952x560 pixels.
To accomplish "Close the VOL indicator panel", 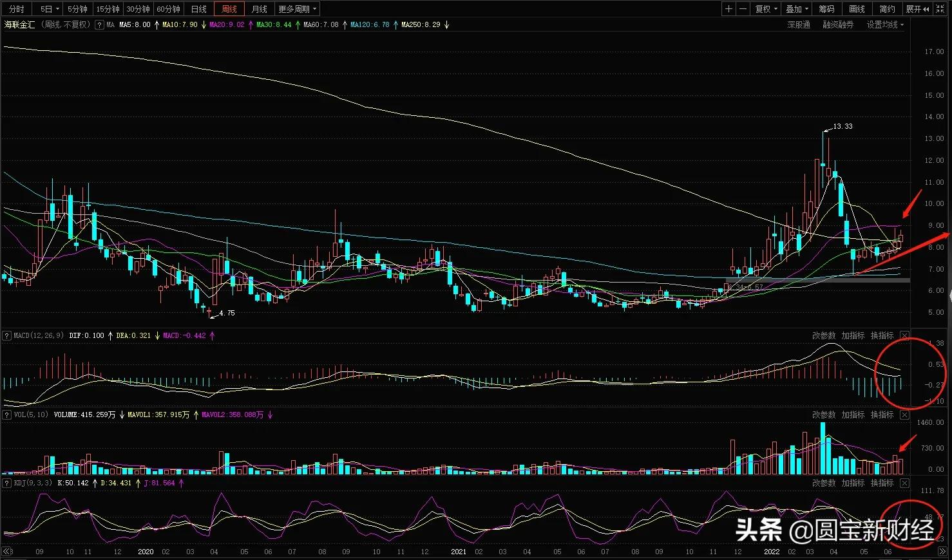I will click(905, 415).
